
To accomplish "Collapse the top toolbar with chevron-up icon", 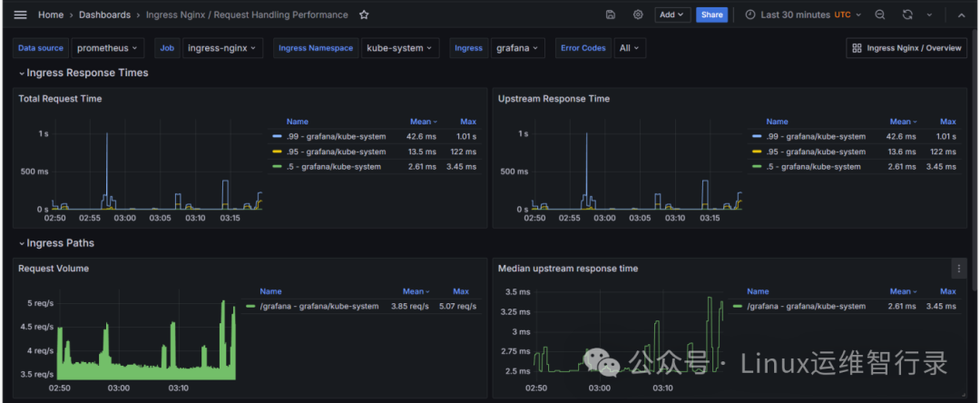I will 961,15.
